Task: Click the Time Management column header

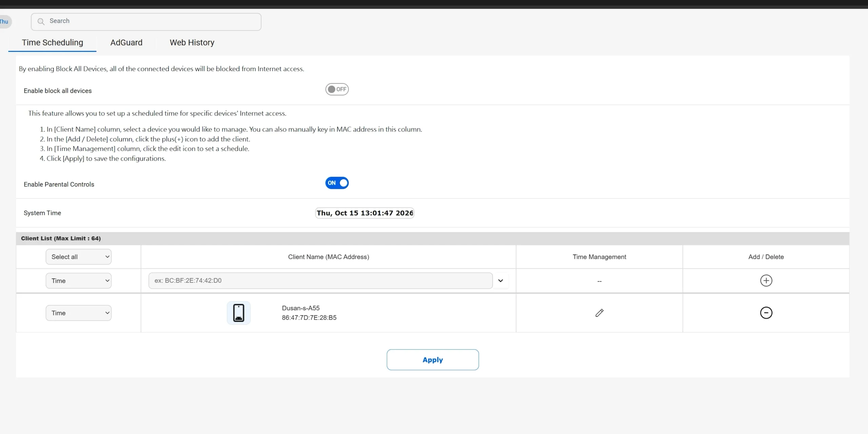Action: click(x=599, y=257)
